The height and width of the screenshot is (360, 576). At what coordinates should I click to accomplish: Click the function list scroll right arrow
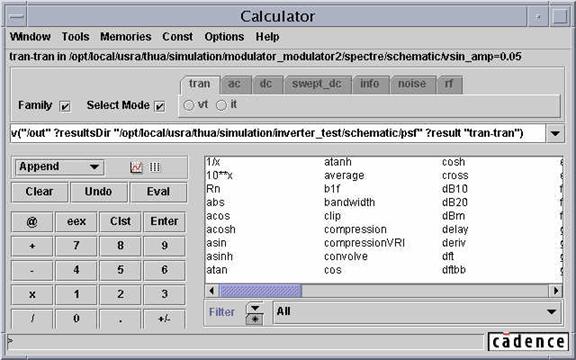click(556, 291)
